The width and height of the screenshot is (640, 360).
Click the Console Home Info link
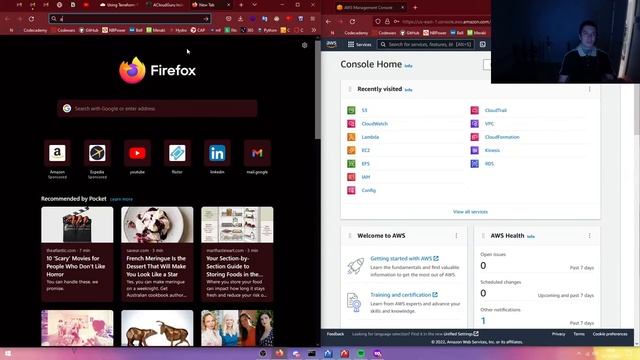click(408, 66)
